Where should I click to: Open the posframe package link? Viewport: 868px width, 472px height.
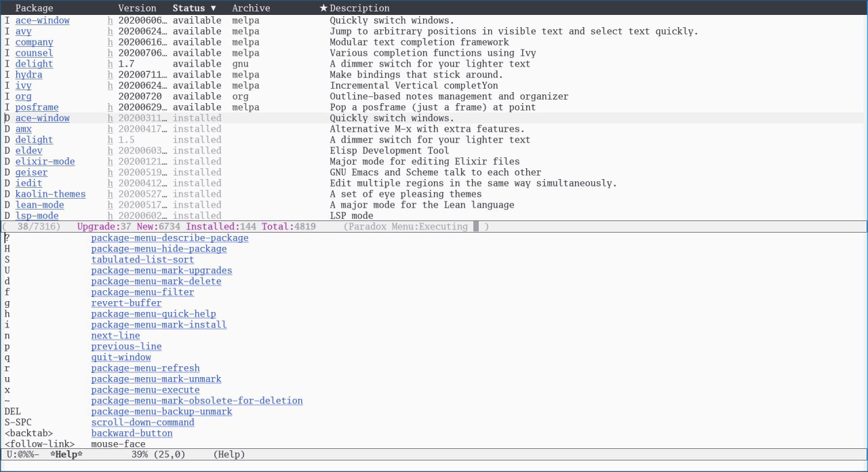(x=37, y=107)
